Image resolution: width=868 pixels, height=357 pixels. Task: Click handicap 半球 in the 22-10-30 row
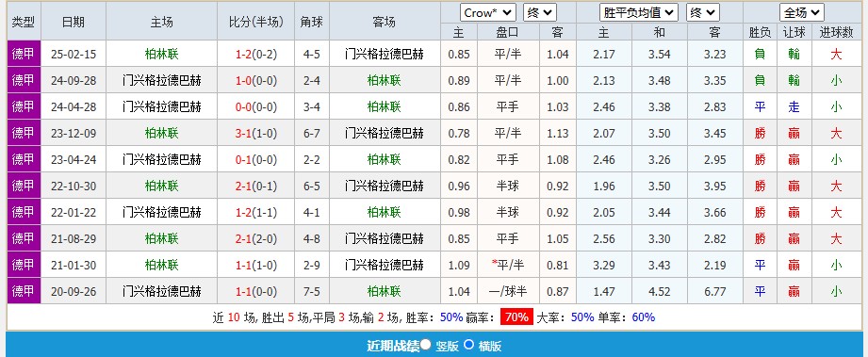tap(508, 186)
